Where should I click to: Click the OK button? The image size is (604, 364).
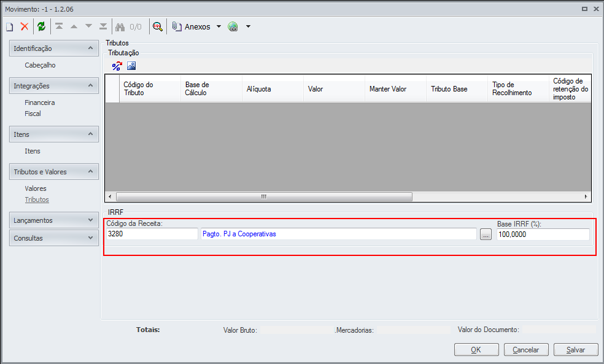point(476,350)
